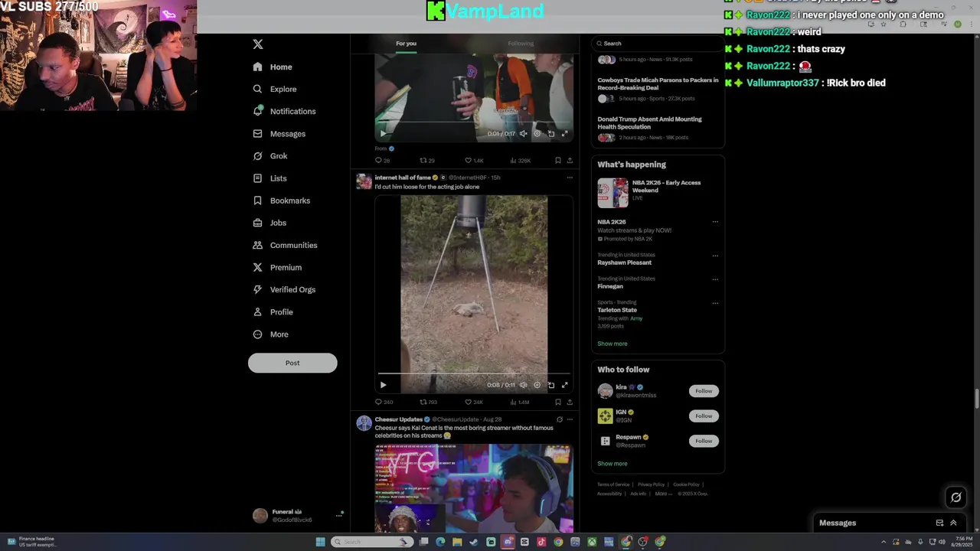Click the X logo in the sidebar
This screenshot has width=980, height=551.
[x=258, y=44]
